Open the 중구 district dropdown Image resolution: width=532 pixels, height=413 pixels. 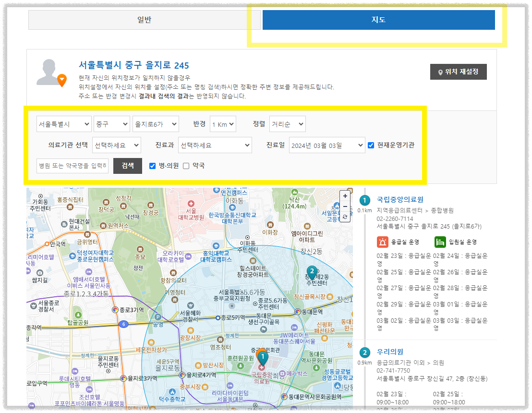[x=112, y=124]
